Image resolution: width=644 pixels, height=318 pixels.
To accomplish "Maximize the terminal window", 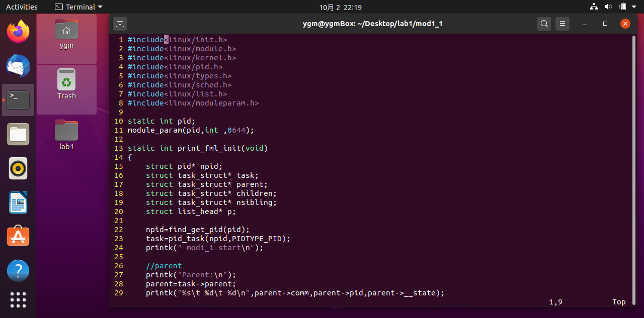I will coord(605,24).
